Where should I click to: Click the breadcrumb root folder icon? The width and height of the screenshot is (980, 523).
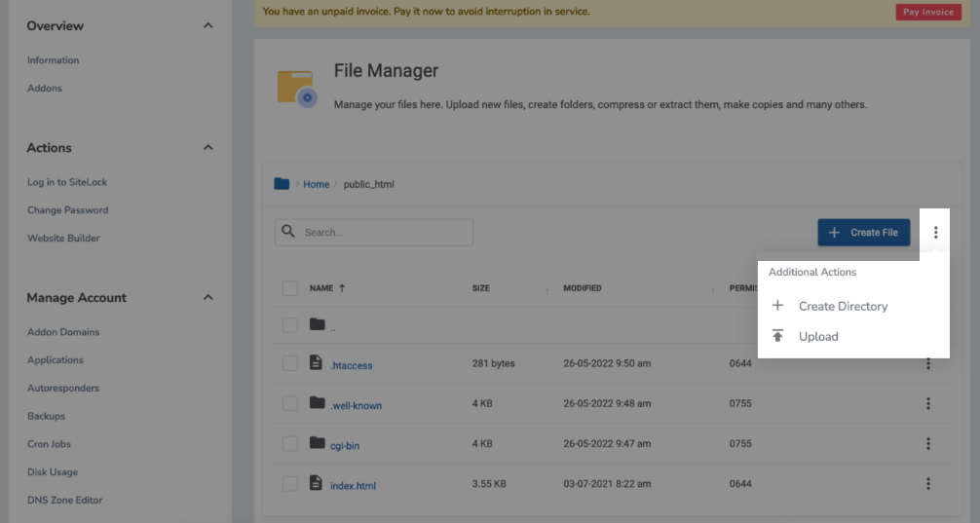pyautogui.click(x=282, y=184)
